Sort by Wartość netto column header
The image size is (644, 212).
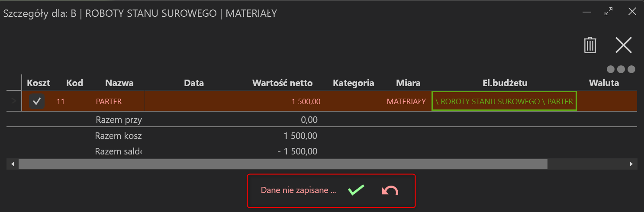click(282, 83)
